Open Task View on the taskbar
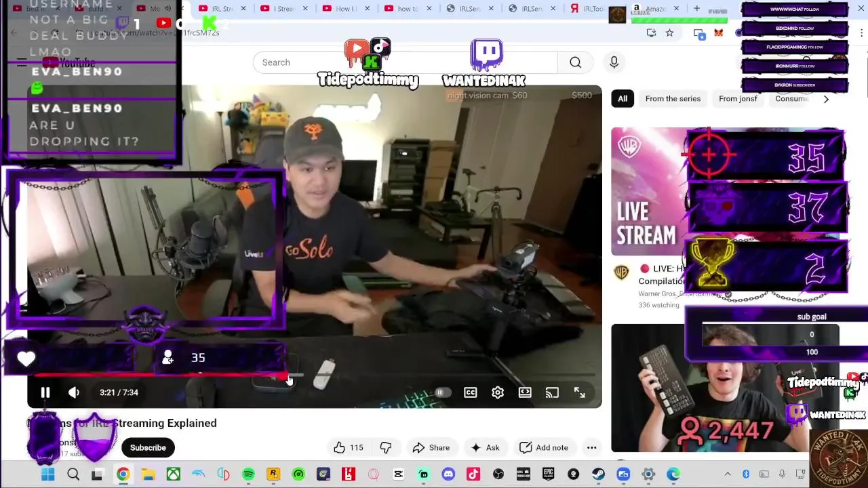The image size is (868, 488). tap(97, 474)
